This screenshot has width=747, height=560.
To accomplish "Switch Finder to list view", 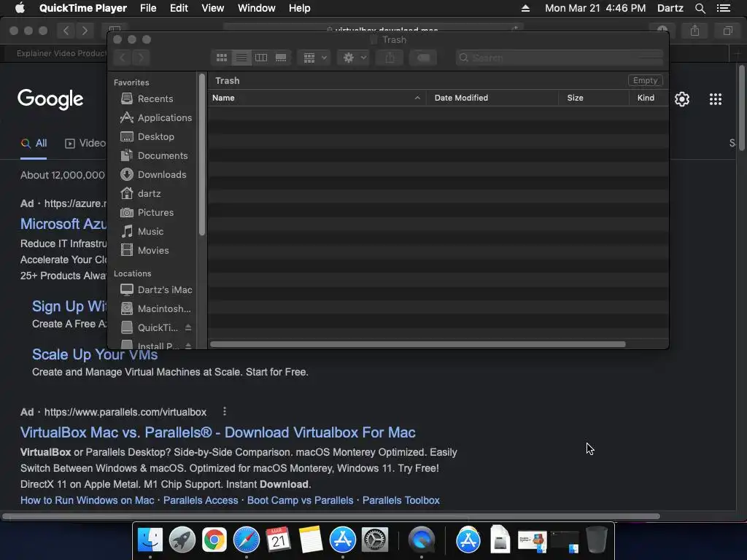I will point(241,58).
